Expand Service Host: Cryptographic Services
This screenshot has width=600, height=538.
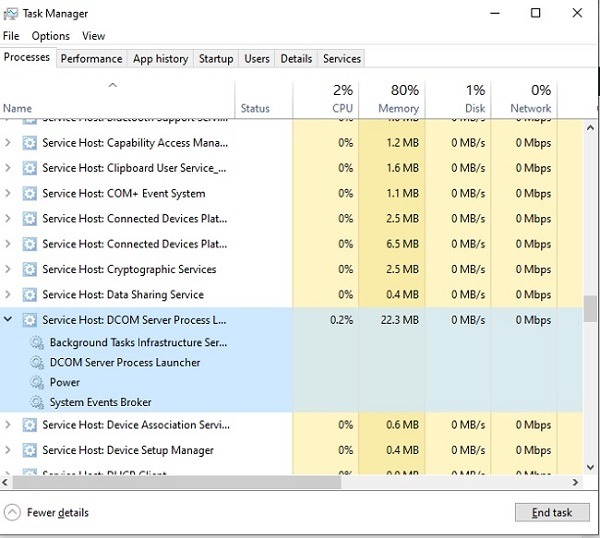point(8,269)
